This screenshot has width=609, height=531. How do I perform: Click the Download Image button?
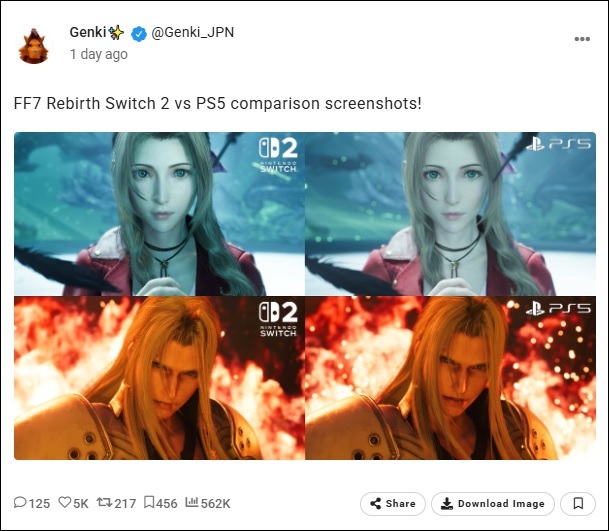pos(492,504)
